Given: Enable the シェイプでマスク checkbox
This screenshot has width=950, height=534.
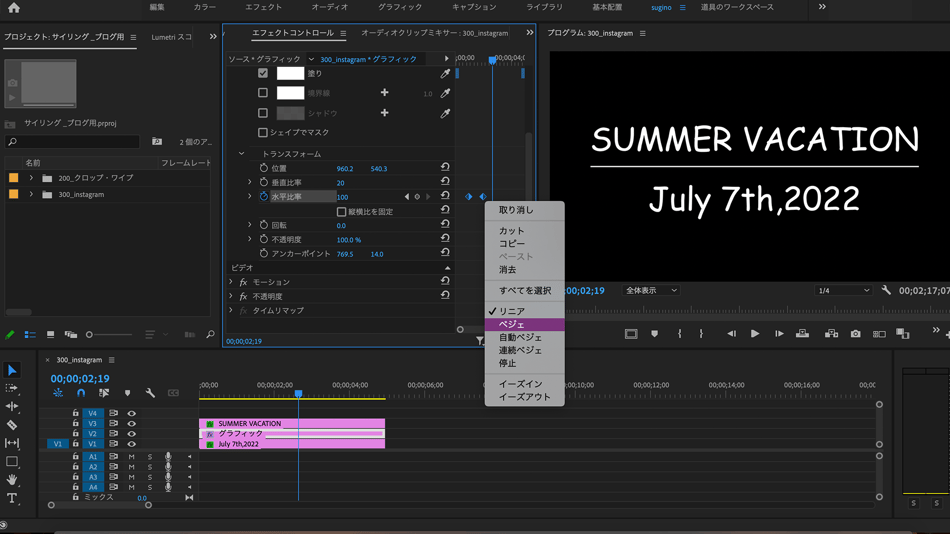Looking at the screenshot, I should tap(263, 132).
